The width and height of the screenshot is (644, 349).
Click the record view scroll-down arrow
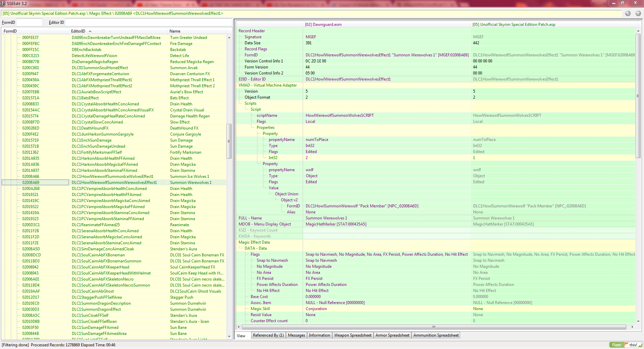pyautogui.click(x=638, y=321)
